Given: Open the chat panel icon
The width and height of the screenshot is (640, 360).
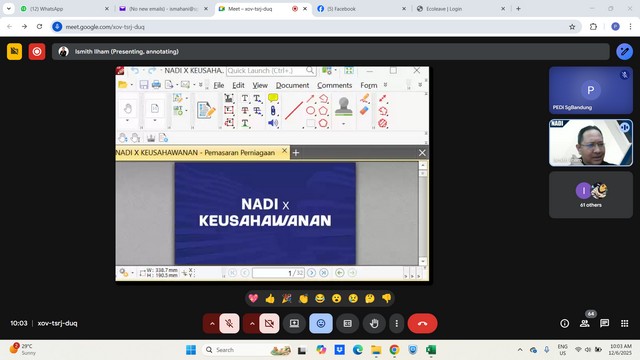Looking at the screenshot, I should (604, 323).
